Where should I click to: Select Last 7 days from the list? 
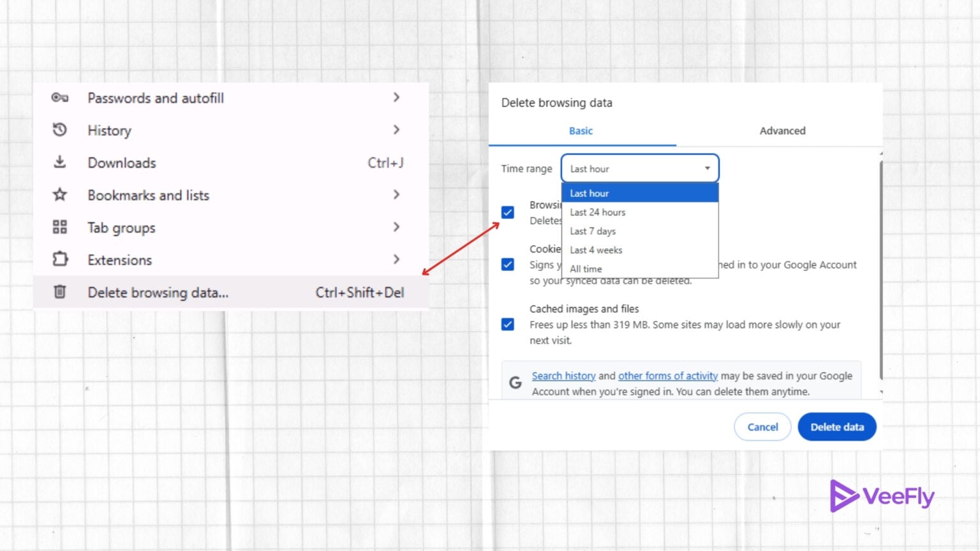click(592, 231)
